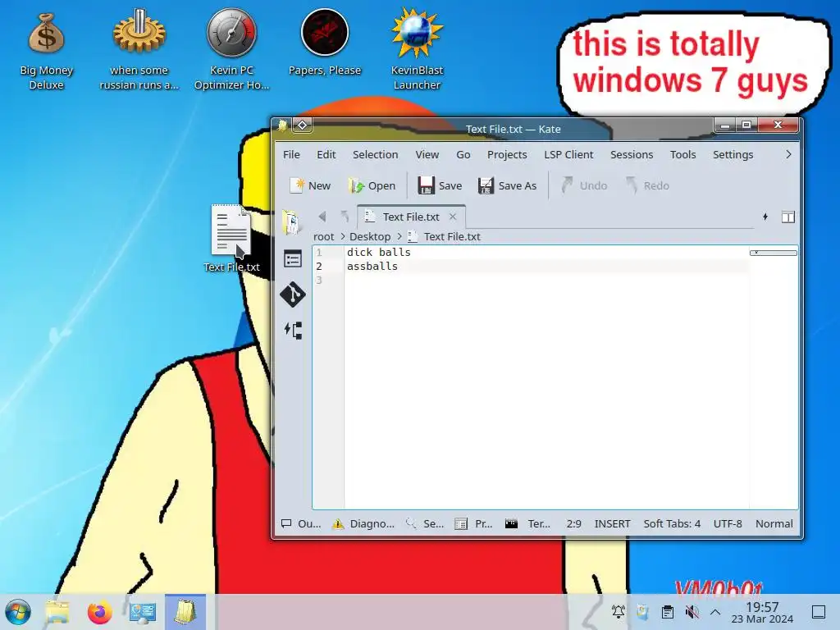Expand hidden system tray icons arrow
This screenshot has width=840, height=630.
pos(715,612)
